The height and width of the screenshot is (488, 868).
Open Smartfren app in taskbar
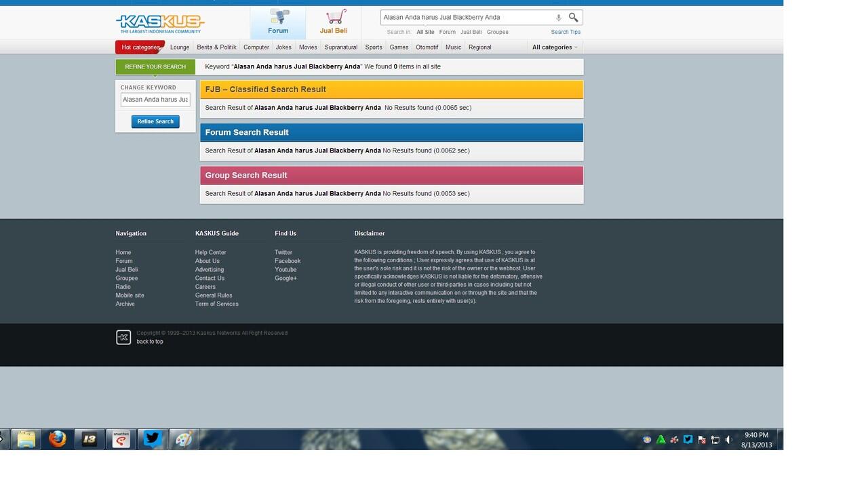(x=121, y=439)
